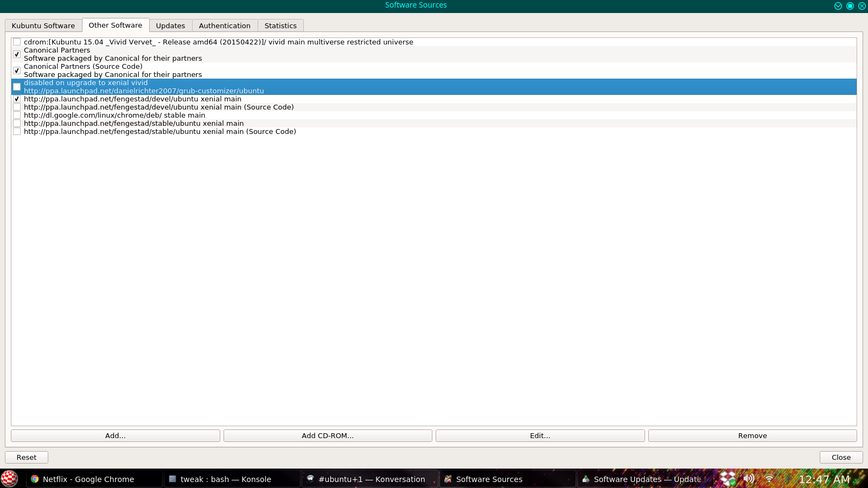Screen dimensions: 868x488
Task: Close the Software Sources dialog
Action: tap(841, 457)
